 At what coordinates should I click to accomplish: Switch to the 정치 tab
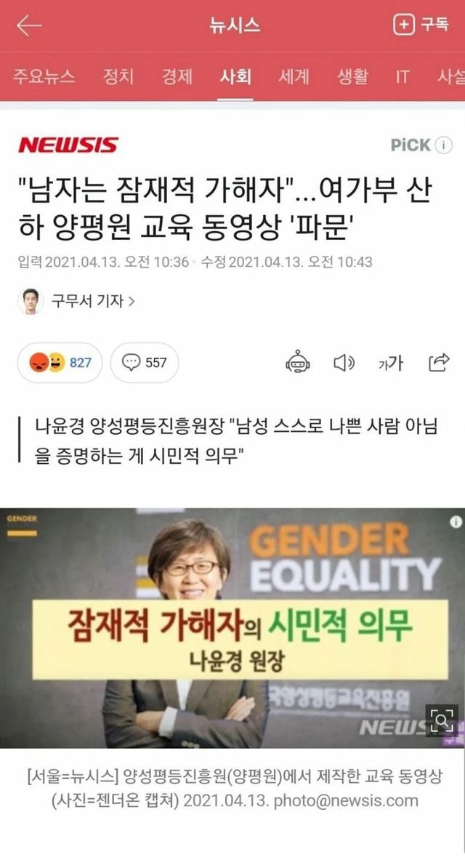tap(118, 76)
